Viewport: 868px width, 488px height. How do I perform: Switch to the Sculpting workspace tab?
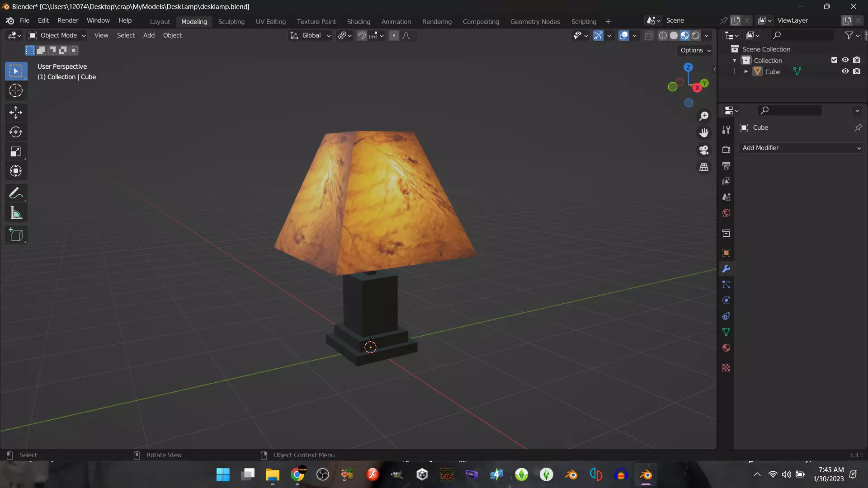click(x=231, y=22)
